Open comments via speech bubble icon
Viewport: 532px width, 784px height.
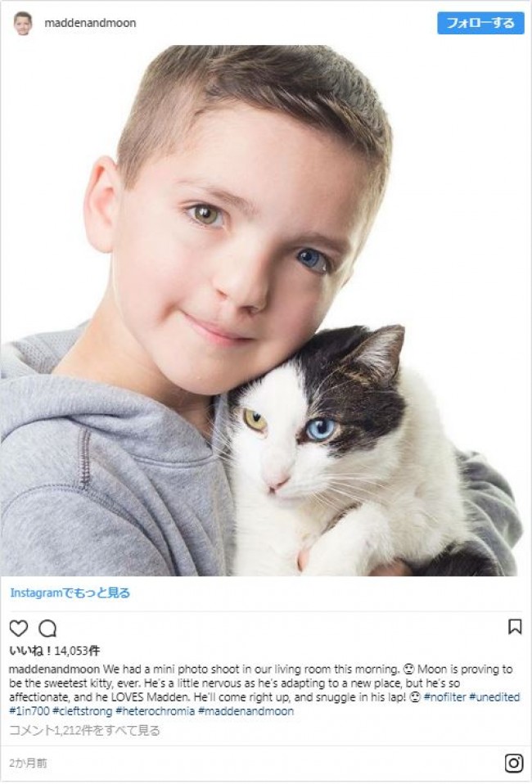click(47, 629)
